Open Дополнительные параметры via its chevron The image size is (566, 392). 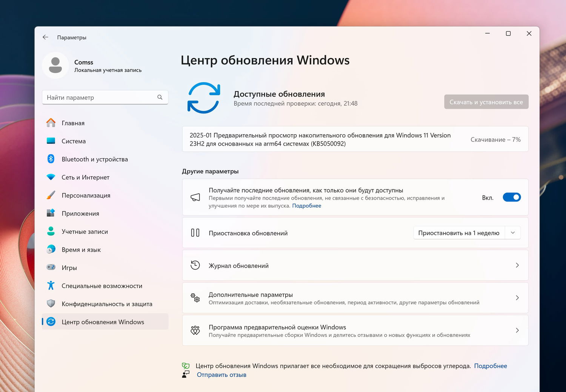tap(517, 298)
